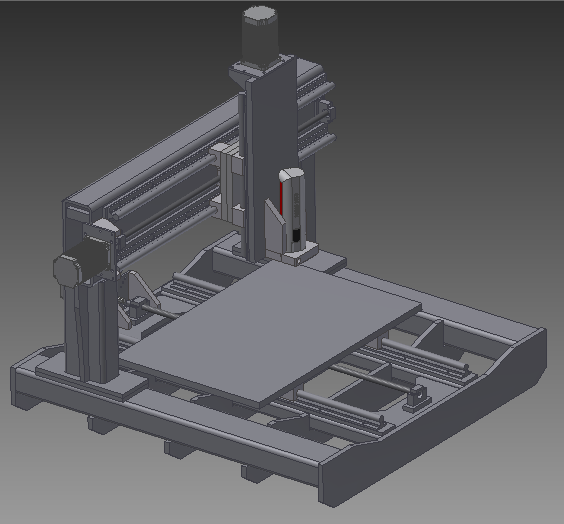Select the triangular gusset beside the spindle

274,228
